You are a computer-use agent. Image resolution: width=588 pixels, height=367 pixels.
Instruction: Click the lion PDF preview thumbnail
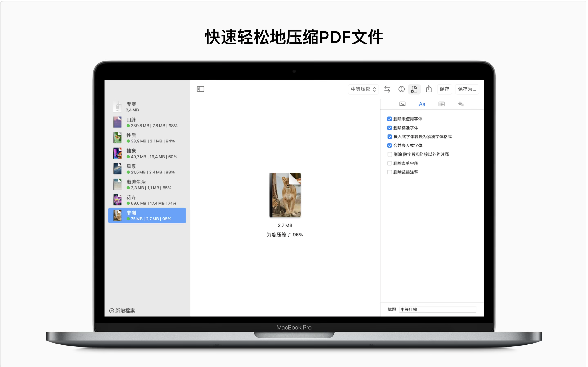[x=285, y=195]
